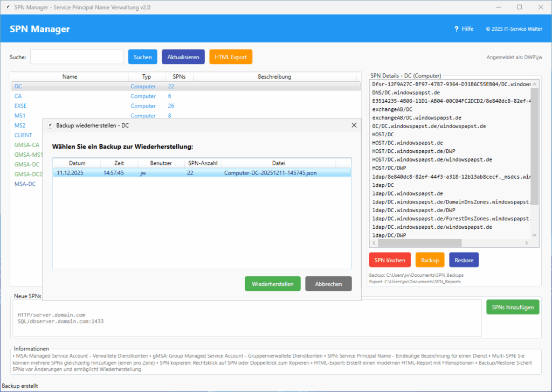Screen dimensions: 552x392
Task: Open the © 2025 IT-Service Walter link
Action: (x=514, y=29)
